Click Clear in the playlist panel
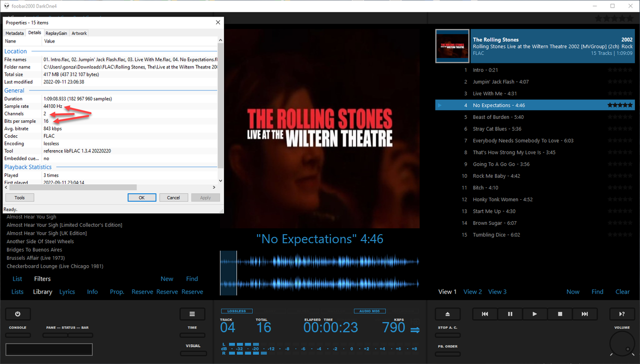 (622, 292)
